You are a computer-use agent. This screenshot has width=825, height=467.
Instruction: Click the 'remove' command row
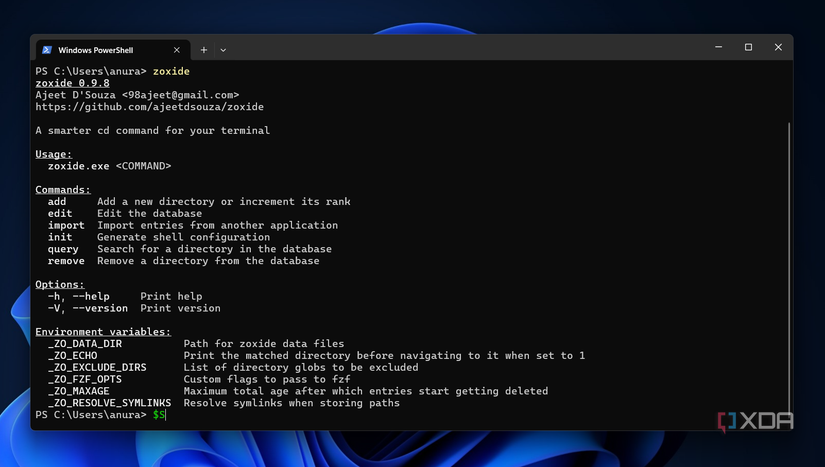coord(183,261)
